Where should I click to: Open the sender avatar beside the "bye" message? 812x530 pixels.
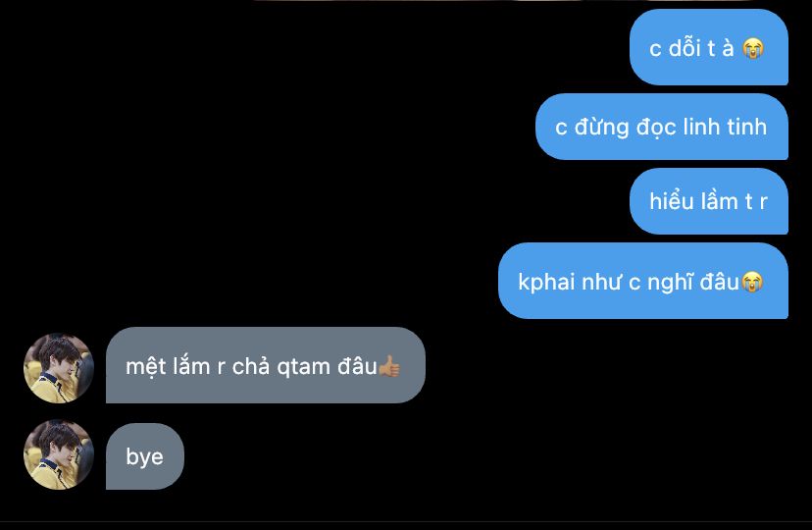tap(59, 454)
